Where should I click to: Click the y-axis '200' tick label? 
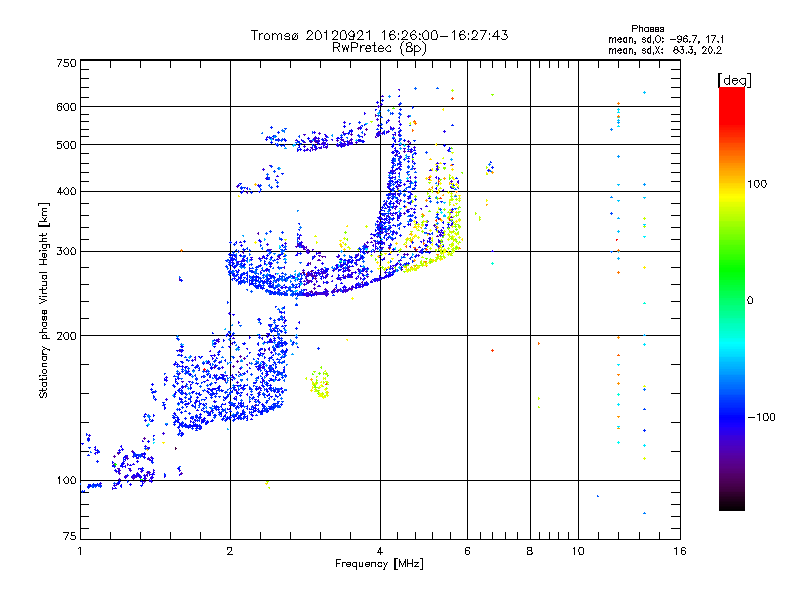(x=66, y=336)
